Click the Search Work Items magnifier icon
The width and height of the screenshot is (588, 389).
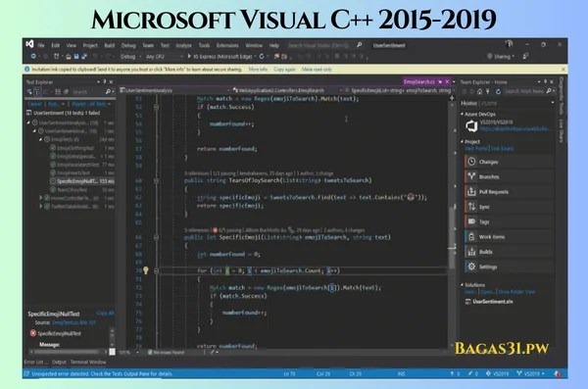549,91
